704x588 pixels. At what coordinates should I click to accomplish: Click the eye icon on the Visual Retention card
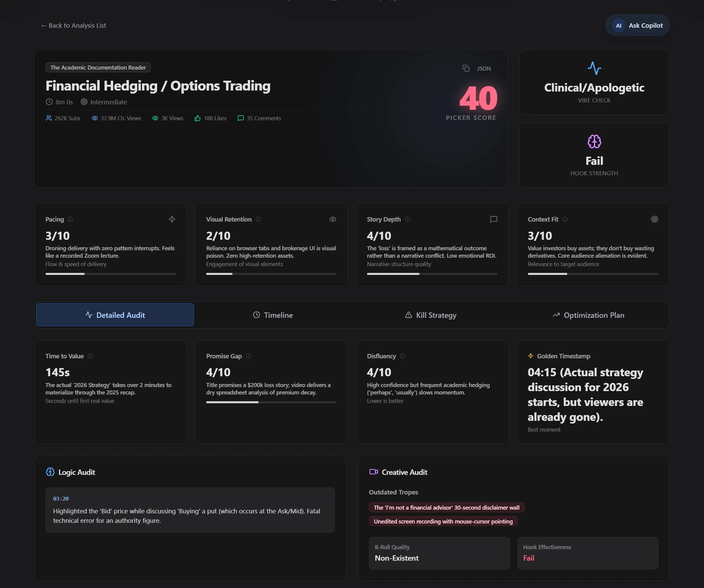tap(333, 219)
